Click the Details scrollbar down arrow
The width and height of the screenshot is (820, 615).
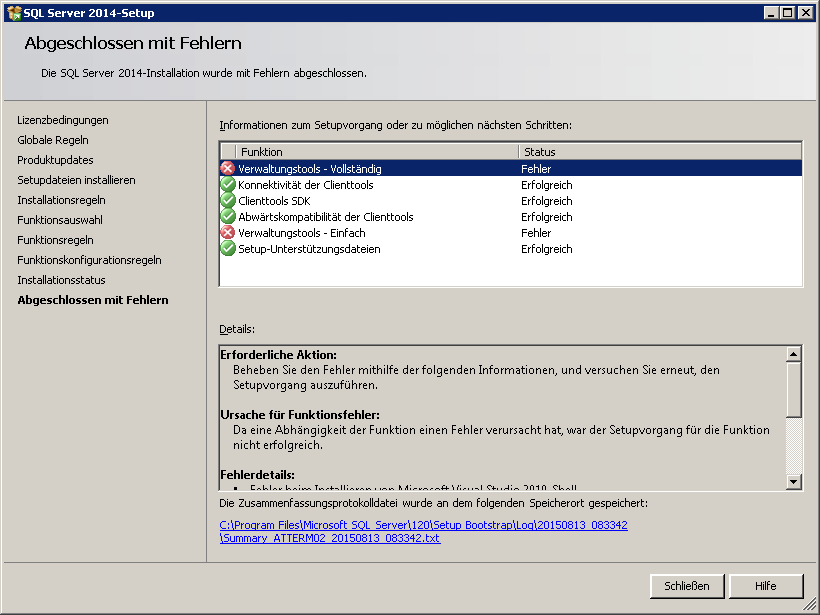click(x=793, y=482)
